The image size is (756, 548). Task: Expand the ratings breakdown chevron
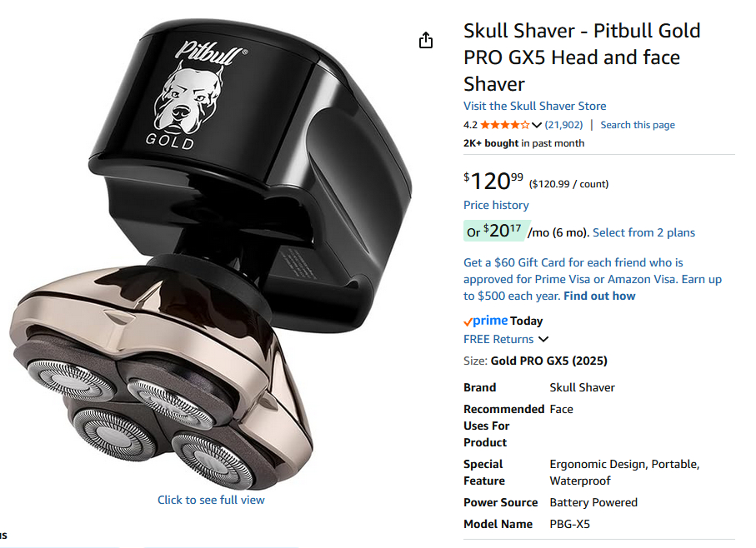(537, 125)
